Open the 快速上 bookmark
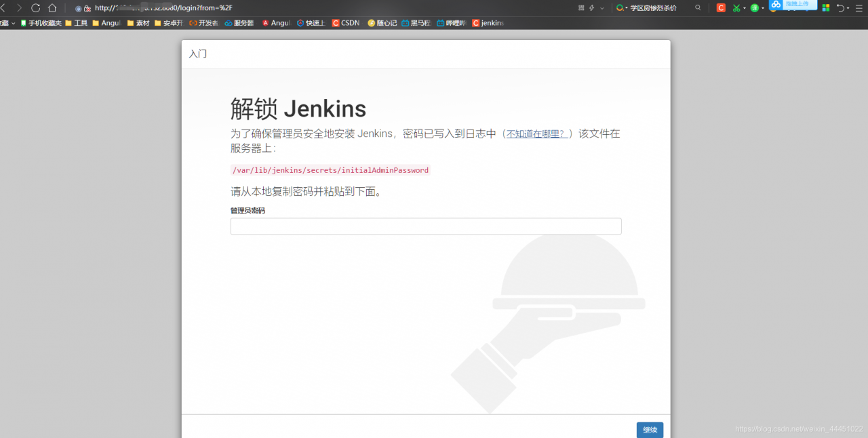868x438 pixels. pyautogui.click(x=311, y=23)
